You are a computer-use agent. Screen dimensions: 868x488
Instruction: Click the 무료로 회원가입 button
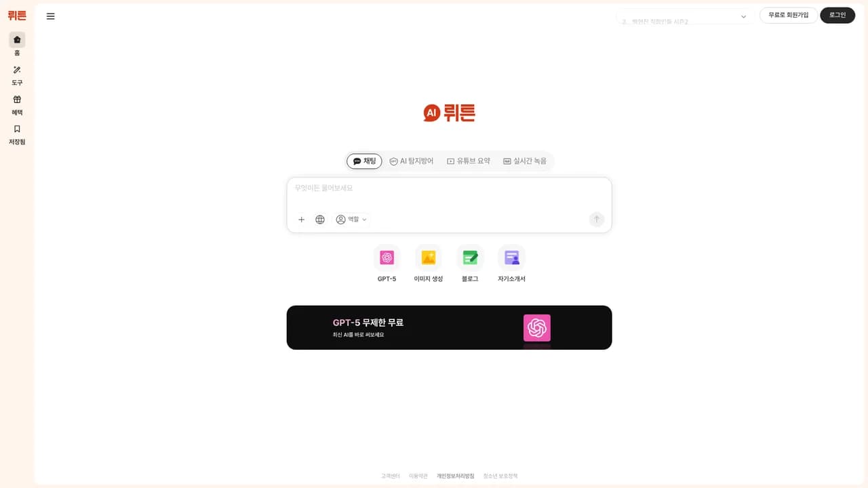[x=789, y=15]
